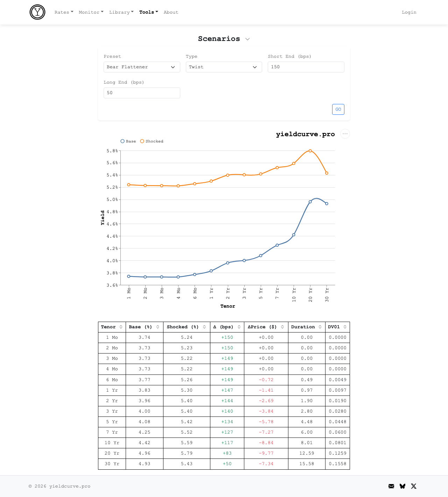
Task: Open the Preset dropdown showing Bear Flattener
Action: click(142, 67)
